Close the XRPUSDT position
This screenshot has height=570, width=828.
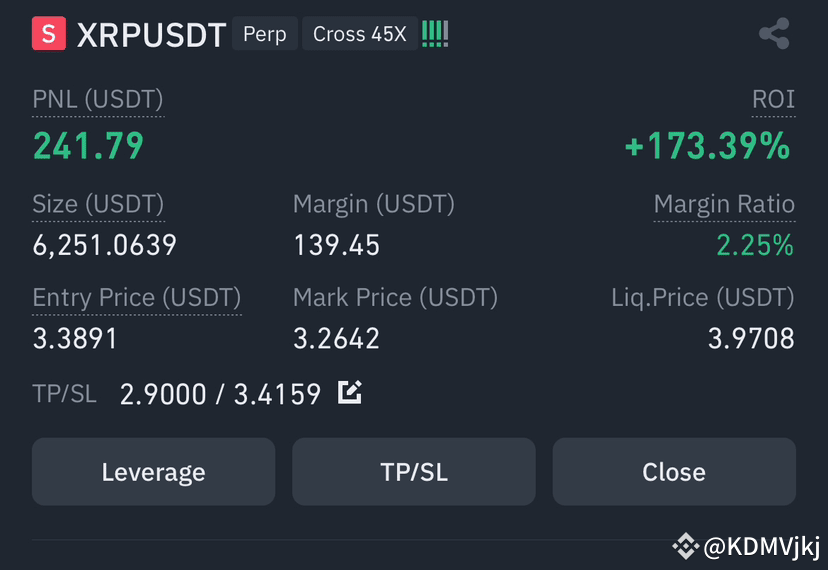point(674,471)
